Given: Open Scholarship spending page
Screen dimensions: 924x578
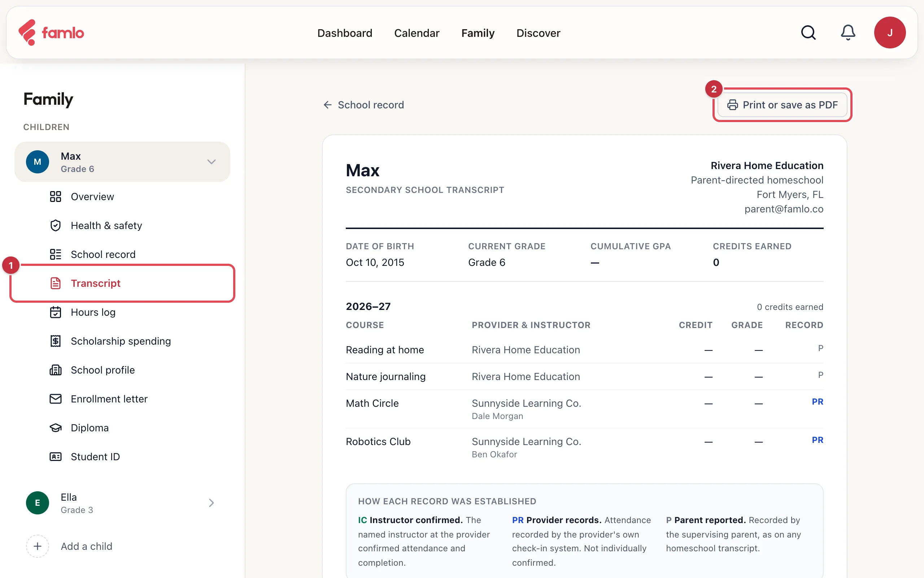Looking at the screenshot, I should click(121, 341).
